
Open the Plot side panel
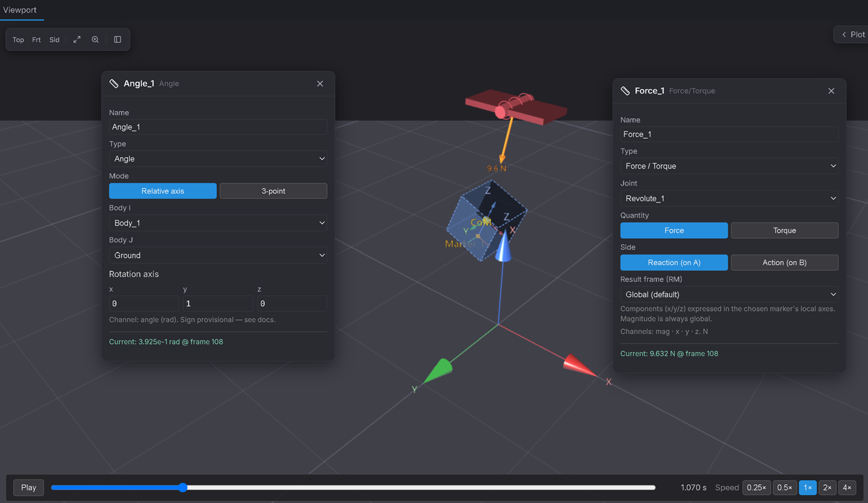pos(852,35)
